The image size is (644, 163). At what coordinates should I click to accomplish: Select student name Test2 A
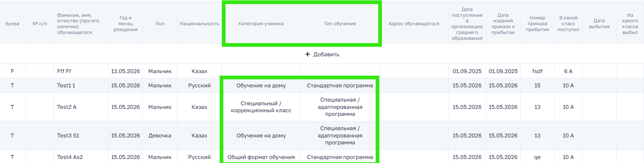tap(67, 107)
